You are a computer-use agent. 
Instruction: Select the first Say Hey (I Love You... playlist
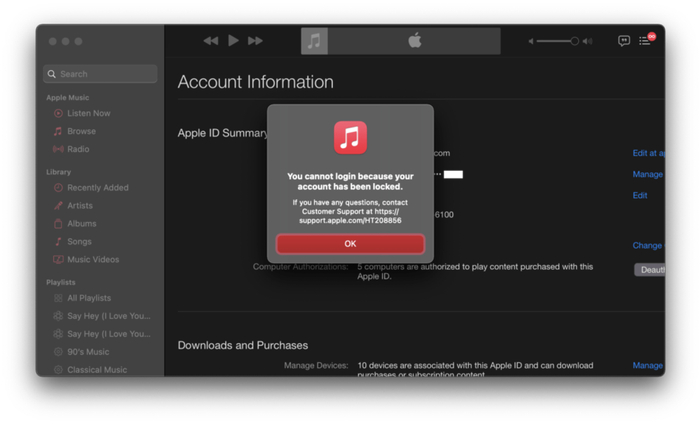108,316
